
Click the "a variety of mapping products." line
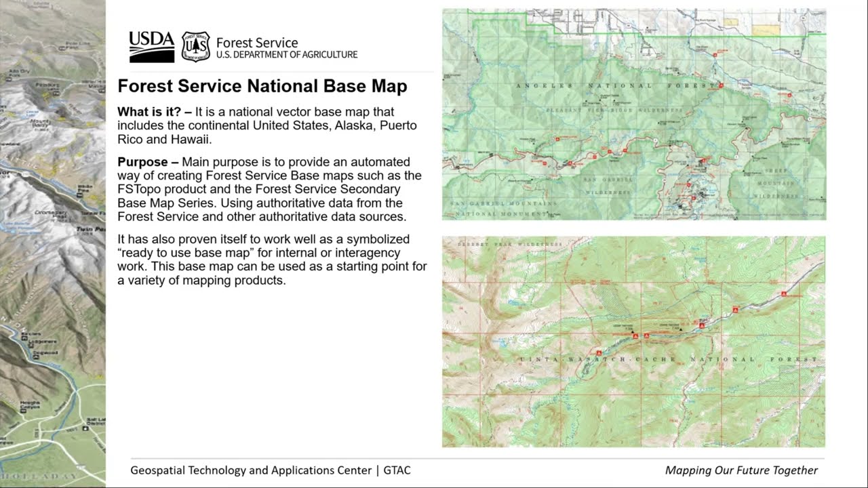pyautogui.click(x=201, y=280)
